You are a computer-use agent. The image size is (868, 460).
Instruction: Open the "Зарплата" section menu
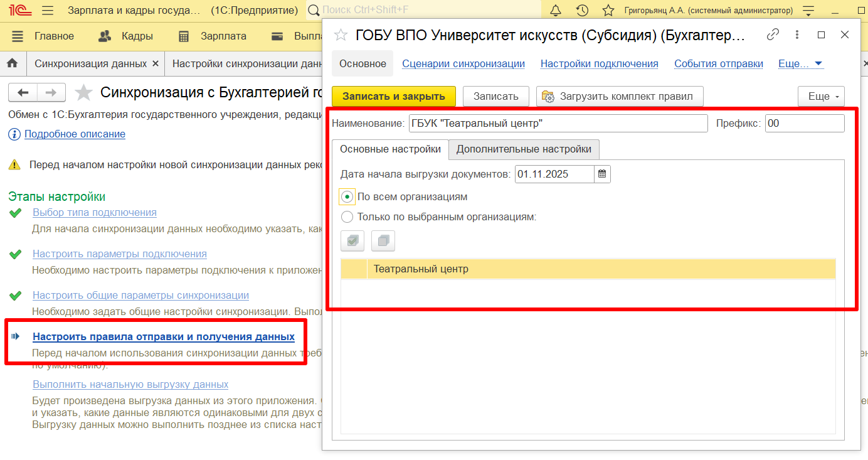213,36
